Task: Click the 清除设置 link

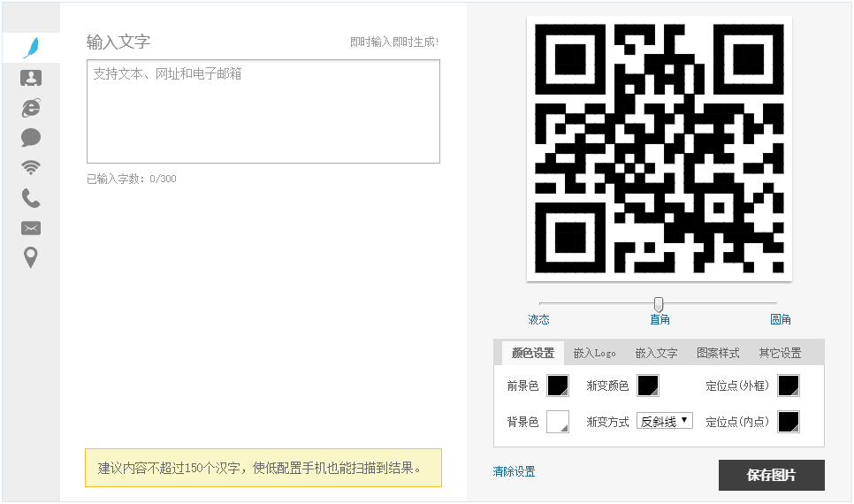Action: tap(514, 472)
